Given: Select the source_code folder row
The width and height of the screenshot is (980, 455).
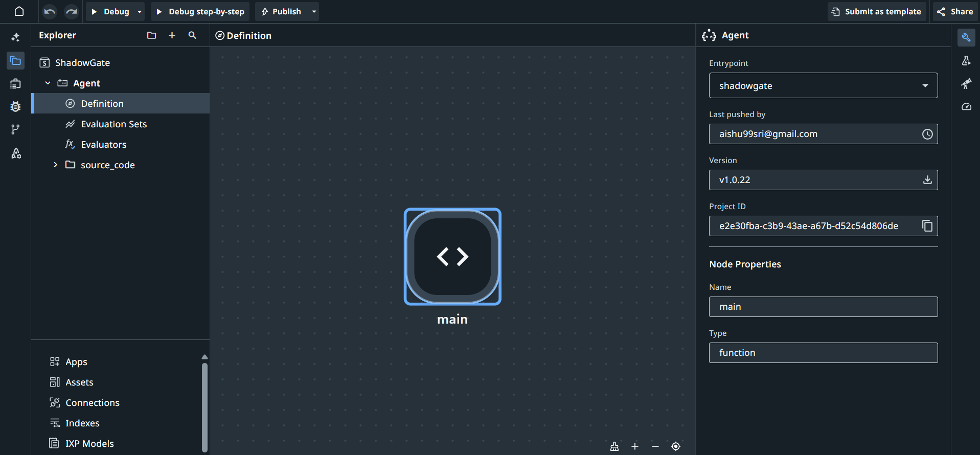Looking at the screenshot, I should pyautogui.click(x=121, y=165).
